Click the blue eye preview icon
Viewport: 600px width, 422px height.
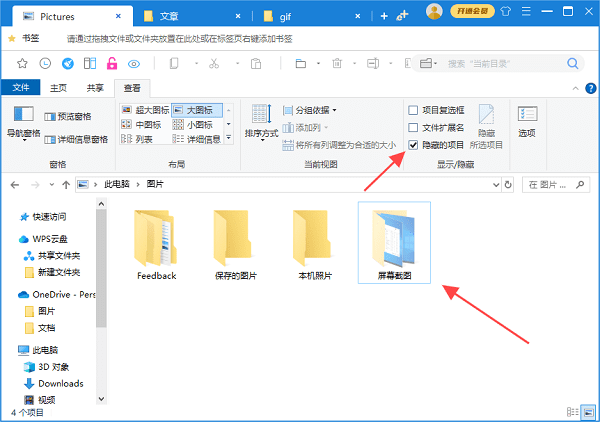[x=135, y=63]
